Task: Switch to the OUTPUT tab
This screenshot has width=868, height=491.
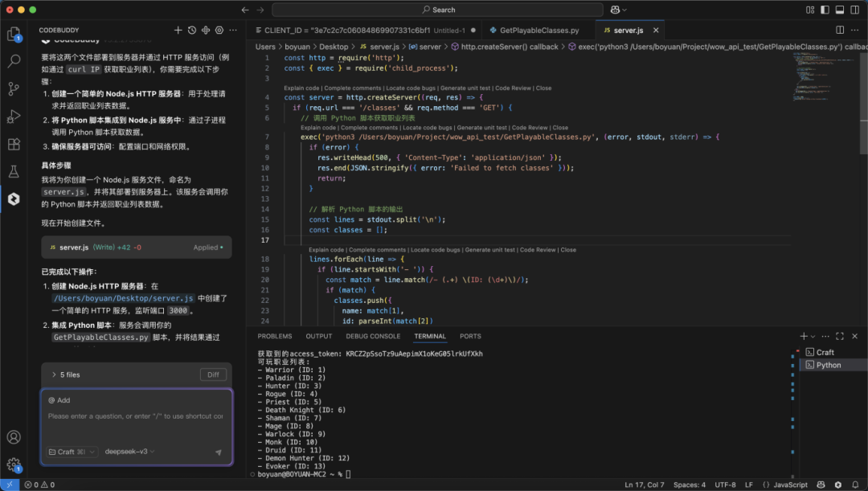Action: 319,336
